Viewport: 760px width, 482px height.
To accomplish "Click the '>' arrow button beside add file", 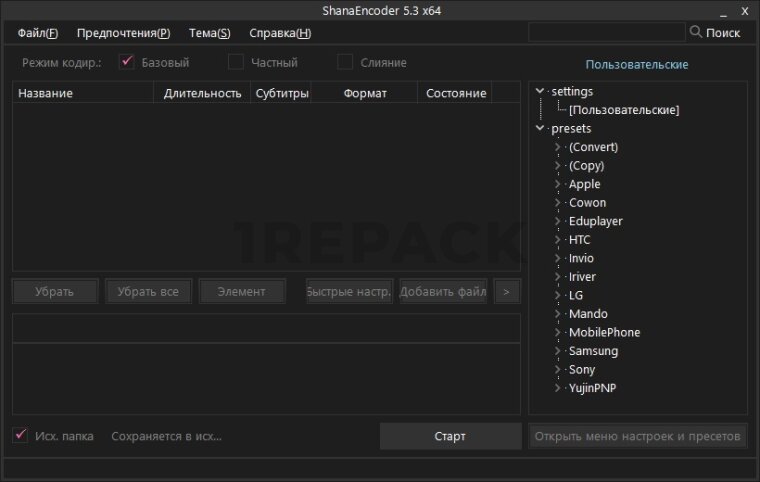I will point(507,291).
